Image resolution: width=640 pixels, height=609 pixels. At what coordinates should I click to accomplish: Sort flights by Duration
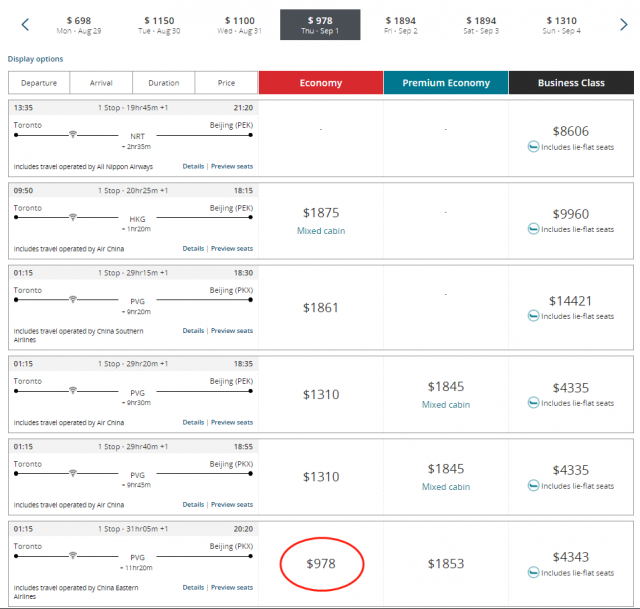164,83
